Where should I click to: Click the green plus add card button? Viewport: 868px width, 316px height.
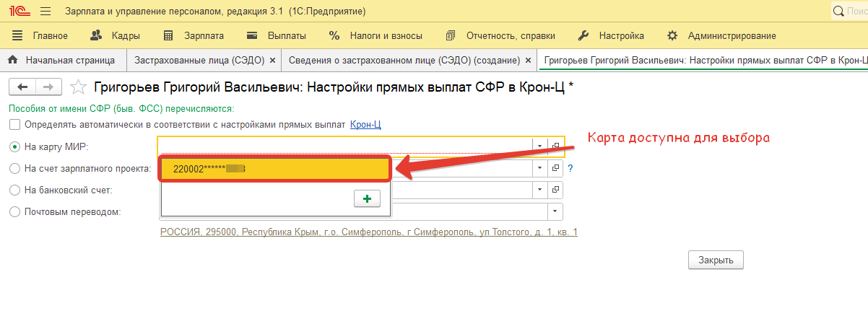(x=367, y=198)
